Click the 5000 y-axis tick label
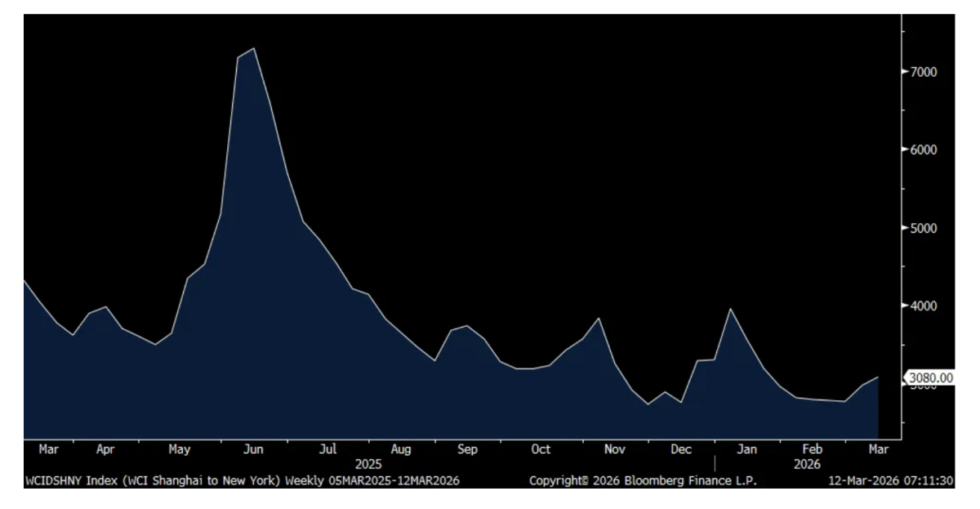Image resolution: width=980 pixels, height=509 pixels. (924, 228)
